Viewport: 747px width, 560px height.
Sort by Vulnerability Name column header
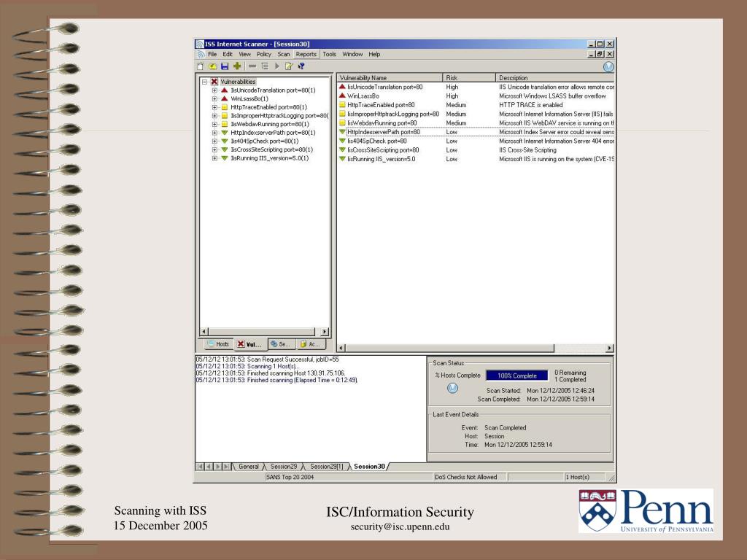pyautogui.click(x=390, y=77)
